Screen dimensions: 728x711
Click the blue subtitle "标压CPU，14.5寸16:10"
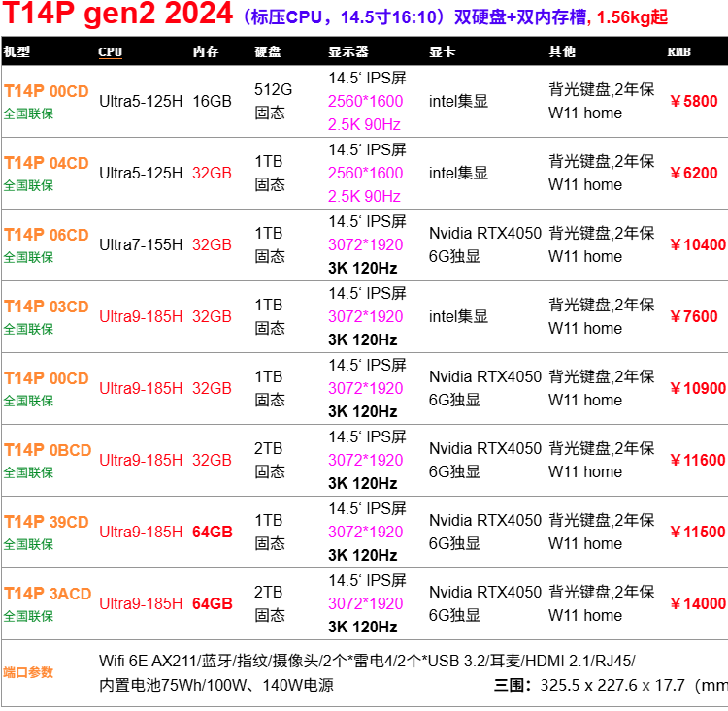click(x=344, y=17)
